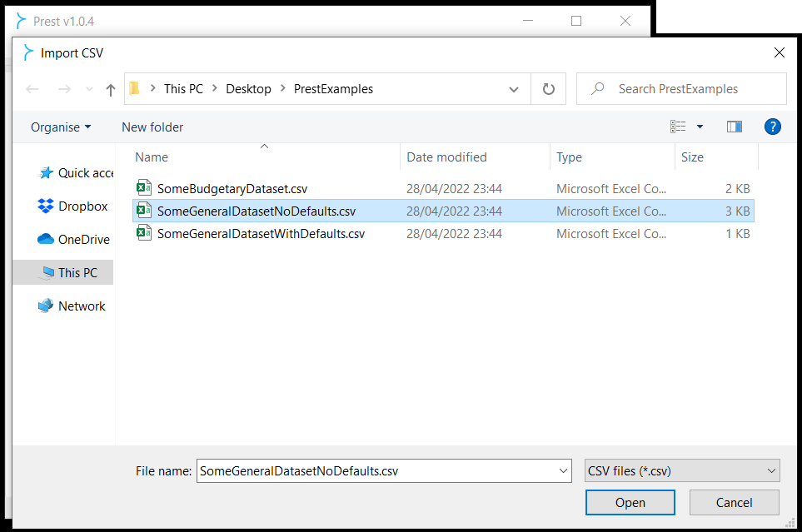Image resolution: width=802 pixels, height=532 pixels.
Task: Minimize the Prest v1.0.4 window
Action: tap(528, 21)
